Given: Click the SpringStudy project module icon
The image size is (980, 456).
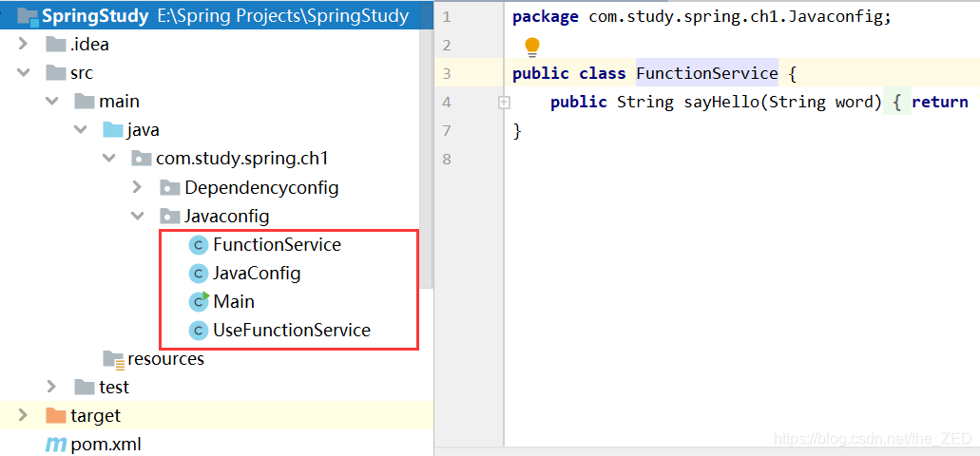Looking at the screenshot, I should [x=28, y=15].
